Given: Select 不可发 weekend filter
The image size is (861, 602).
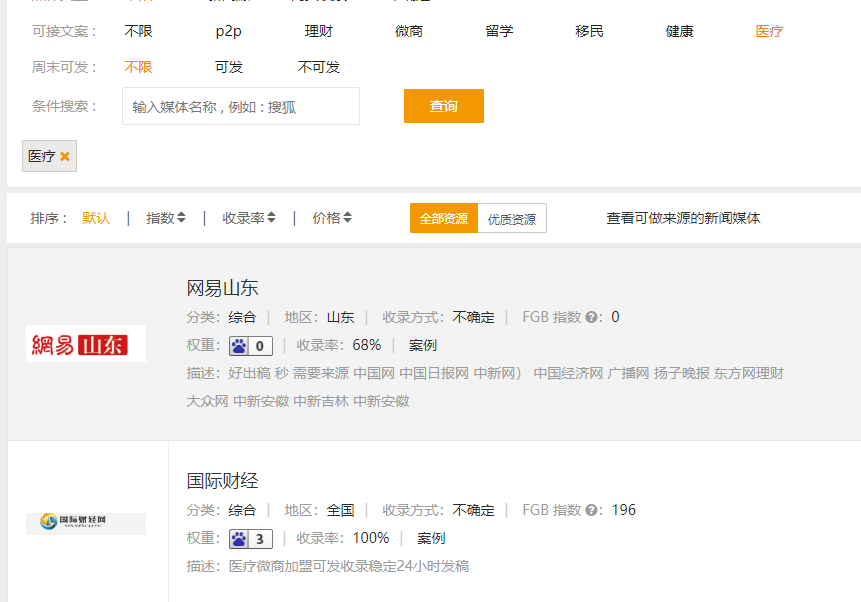Looking at the screenshot, I should [x=318, y=67].
